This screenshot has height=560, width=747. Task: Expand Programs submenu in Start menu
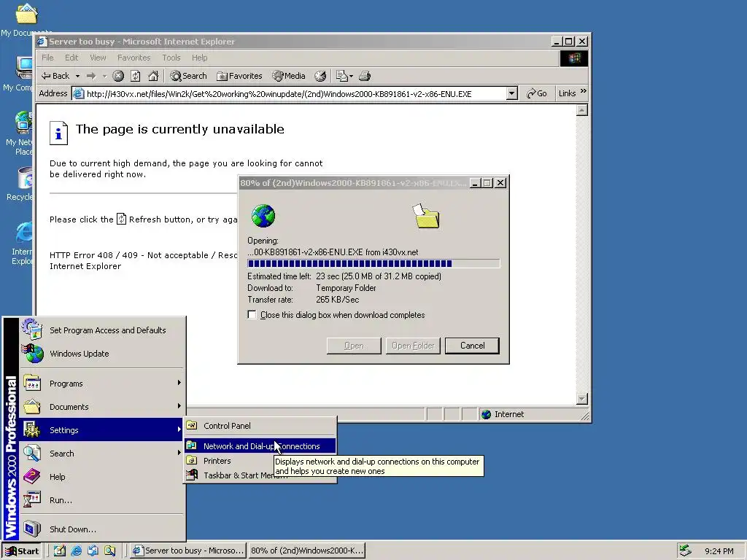[x=102, y=384]
